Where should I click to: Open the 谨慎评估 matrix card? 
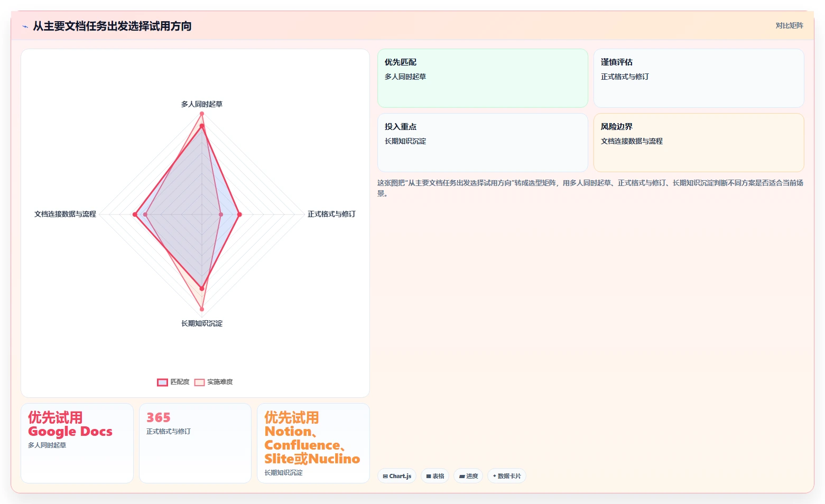point(699,78)
